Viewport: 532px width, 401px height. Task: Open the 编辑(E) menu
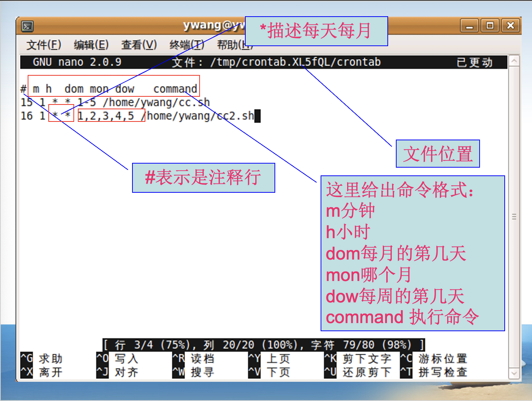click(x=91, y=45)
